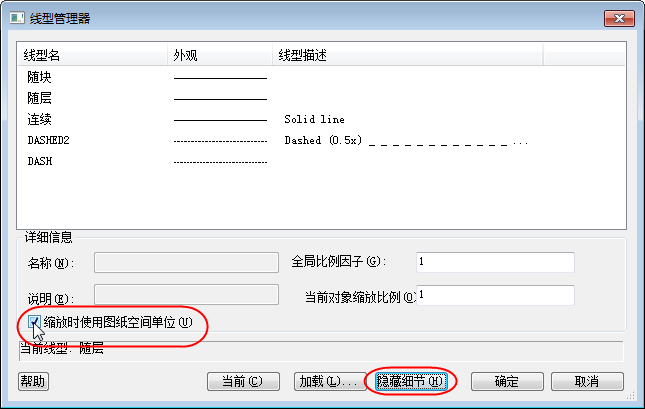
Task: Uncheck 缩放时使用图纸空间单位 checkbox
Action: coord(34,322)
